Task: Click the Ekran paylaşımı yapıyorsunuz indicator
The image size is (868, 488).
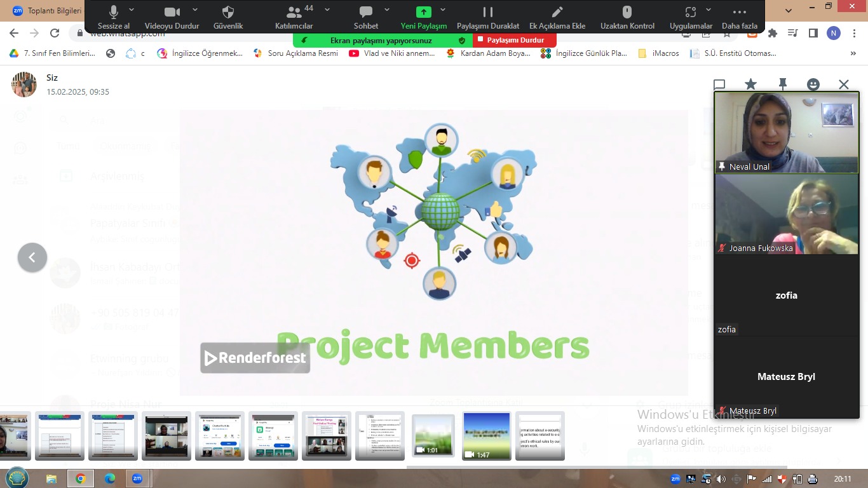Action: (381, 40)
